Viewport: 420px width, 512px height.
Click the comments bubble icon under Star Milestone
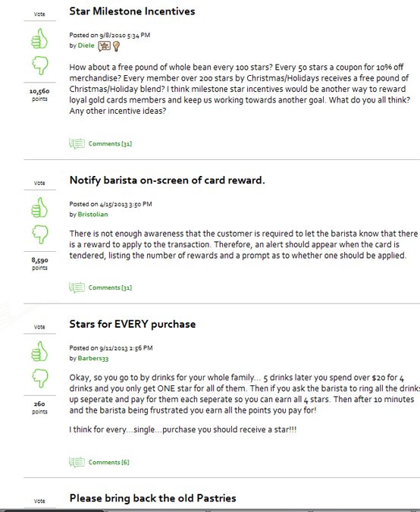pos(77,143)
